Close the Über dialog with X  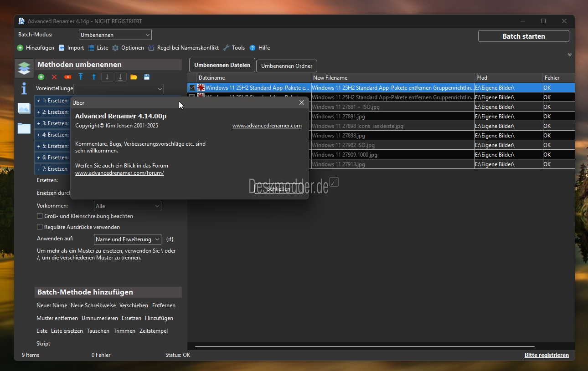(301, 102)
